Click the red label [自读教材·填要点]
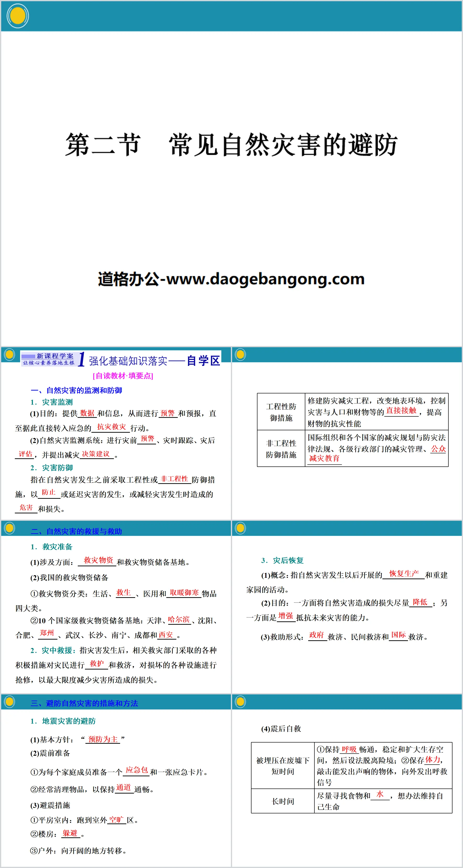Viewport: 463px width, 868px height. tap(123, 376)
